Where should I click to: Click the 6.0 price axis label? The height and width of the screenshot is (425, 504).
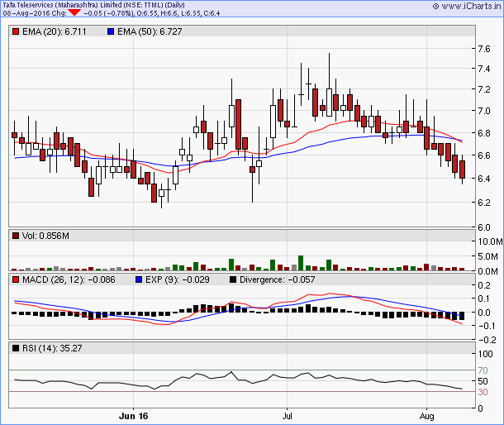click(483, 227)
